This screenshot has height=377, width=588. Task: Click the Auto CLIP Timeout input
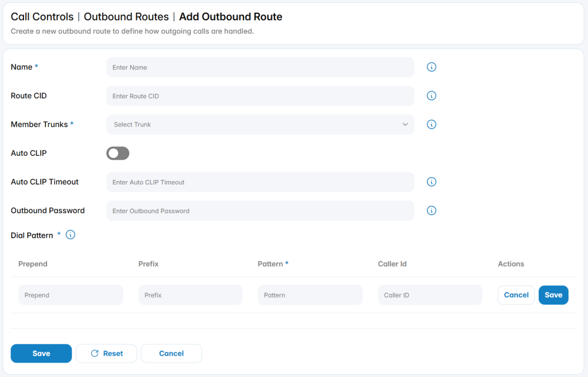pos(260,182)
